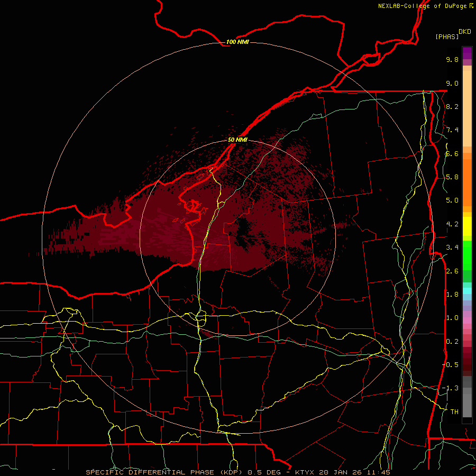
Task: Click the 6.6 scale value
Action: 452,153
